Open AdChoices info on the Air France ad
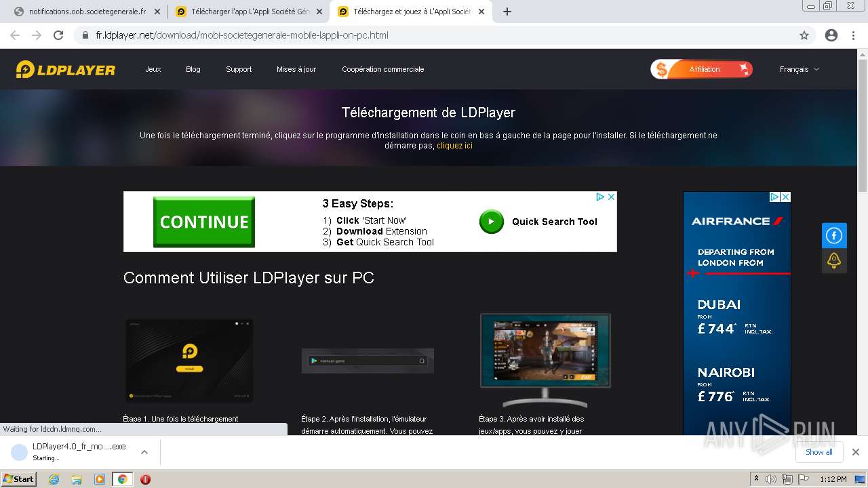This screenshot has width=868, height=488. point(774,197)
